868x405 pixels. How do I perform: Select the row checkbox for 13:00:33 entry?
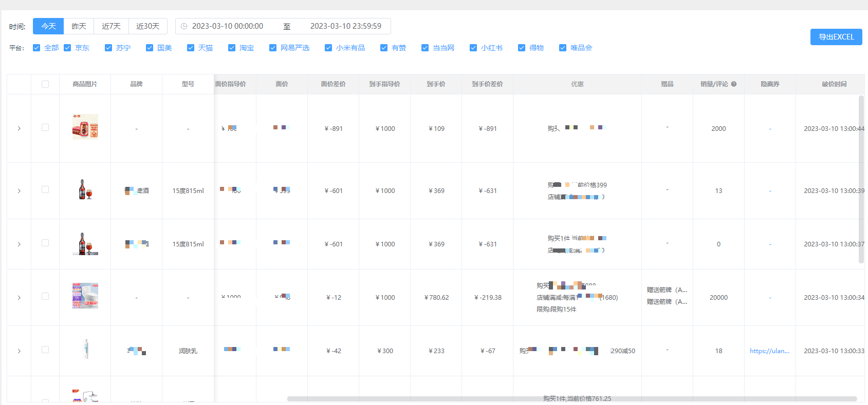(x=45, y=350)
